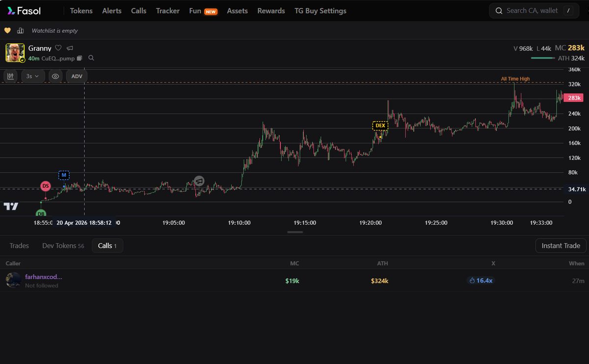Click the Not followed label
This screenshot has width=589, height=364.
pyautogui.click(x=42, y=286)
